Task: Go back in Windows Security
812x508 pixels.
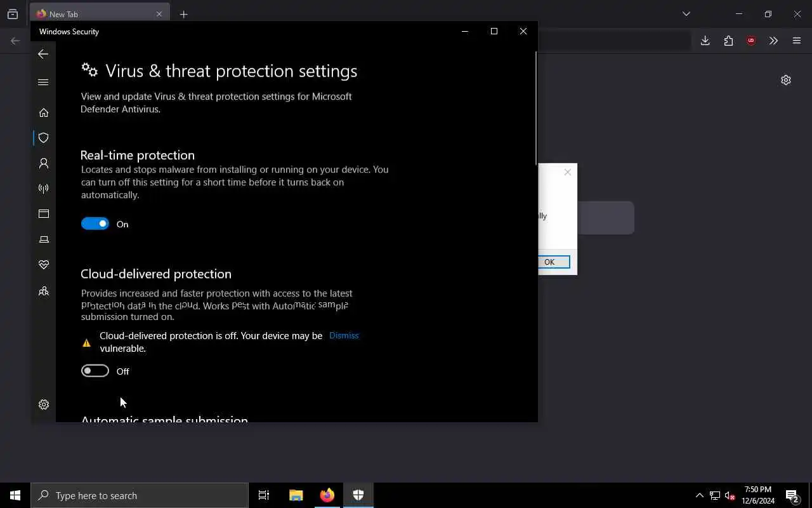Action: click(x=43, y=54)
